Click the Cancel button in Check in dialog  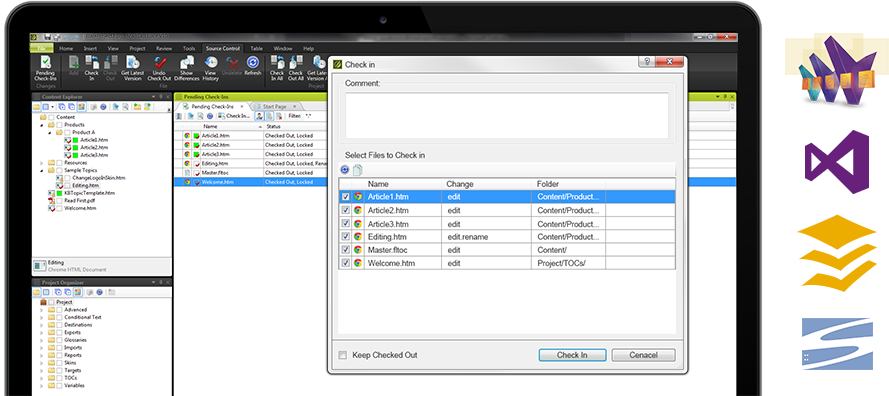click(x=644, y=355)
